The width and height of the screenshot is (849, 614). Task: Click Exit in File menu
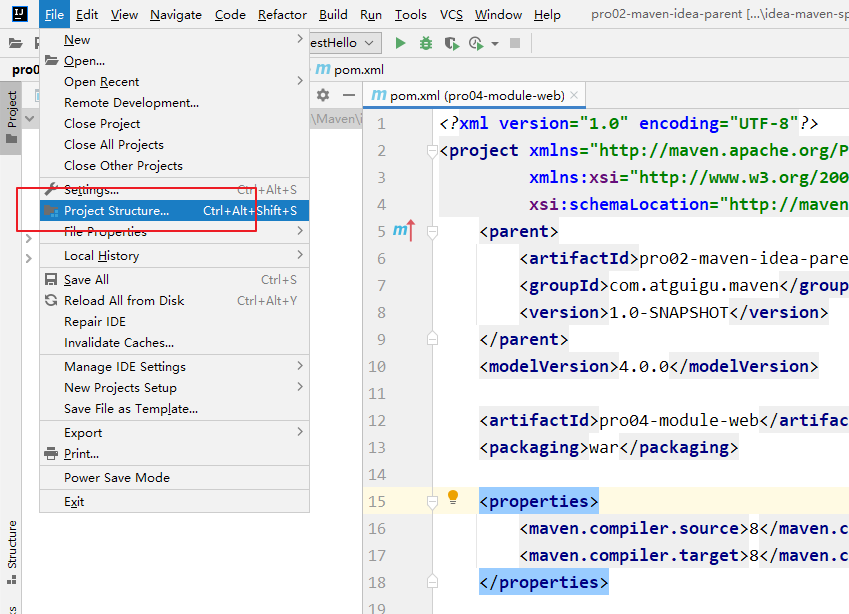coord(174,501)
